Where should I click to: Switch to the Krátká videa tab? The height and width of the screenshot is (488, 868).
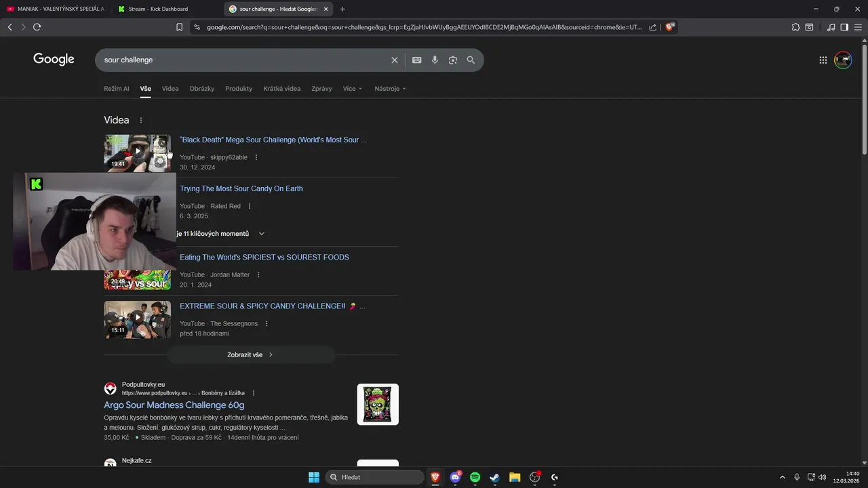(282, 89)
